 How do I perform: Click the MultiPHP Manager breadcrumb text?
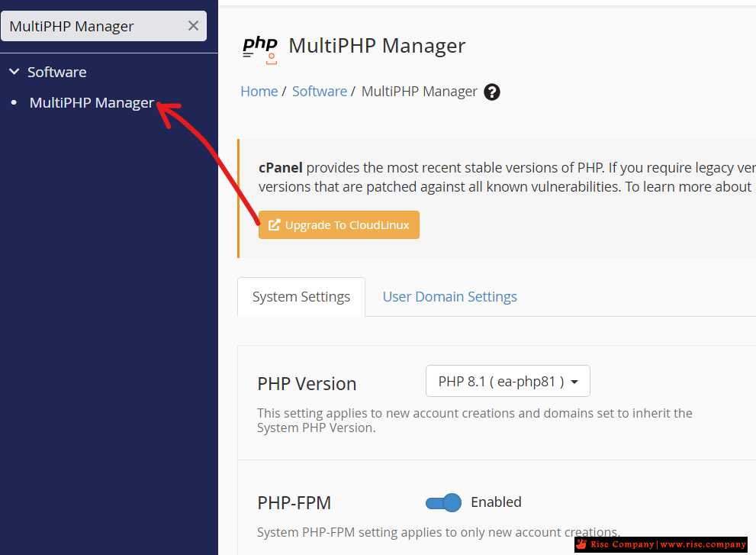[x=420, y=91]
